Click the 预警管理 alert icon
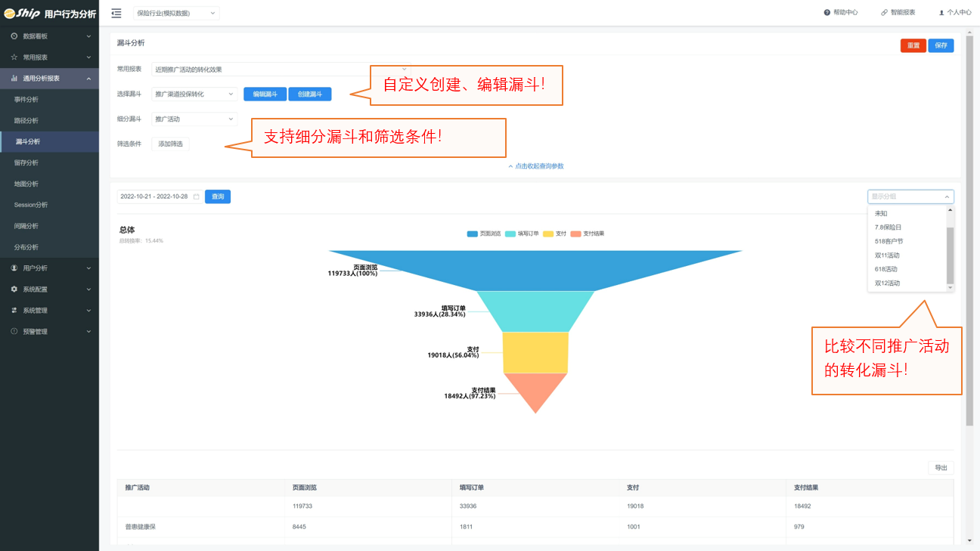The width and height of the screenshot is (980, 551). coord(14,332)
